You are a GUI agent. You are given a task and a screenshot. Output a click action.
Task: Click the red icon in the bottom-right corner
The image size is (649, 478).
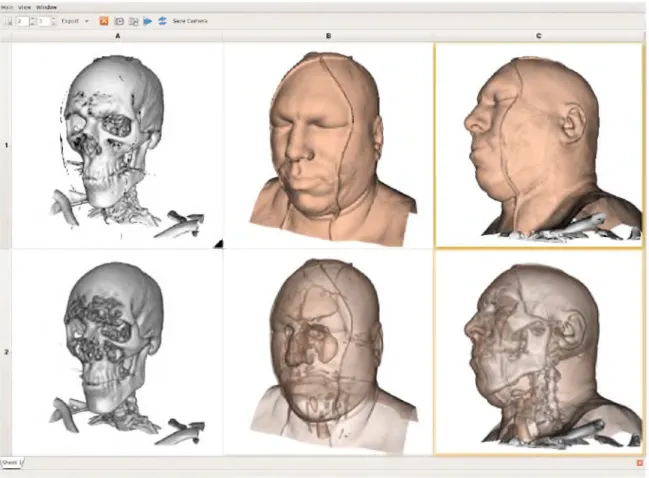point(639,463)
